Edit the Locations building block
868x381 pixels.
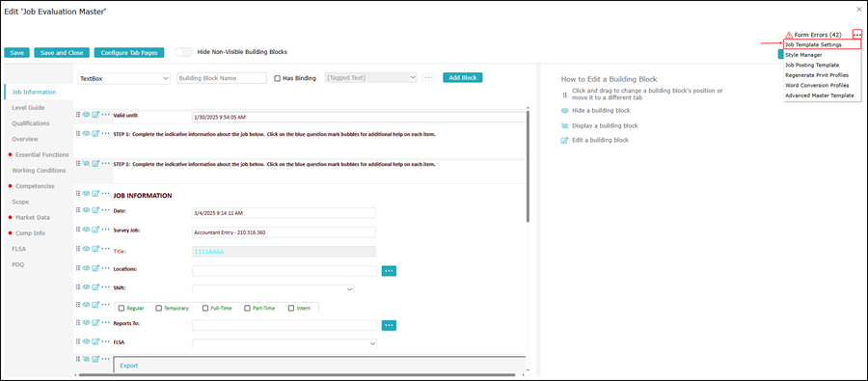pyautogui.click(x=95, y=268)
